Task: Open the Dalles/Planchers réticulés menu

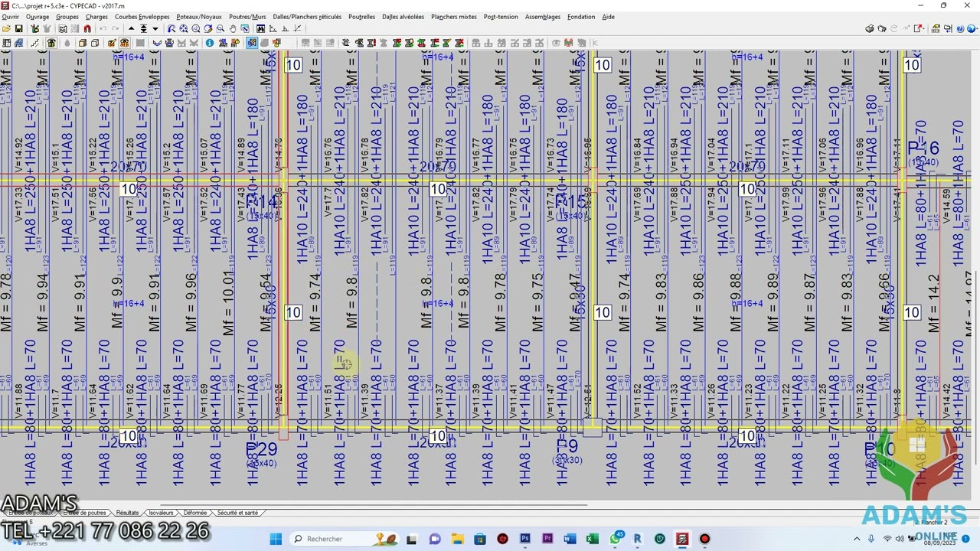Action: point(307,17)
